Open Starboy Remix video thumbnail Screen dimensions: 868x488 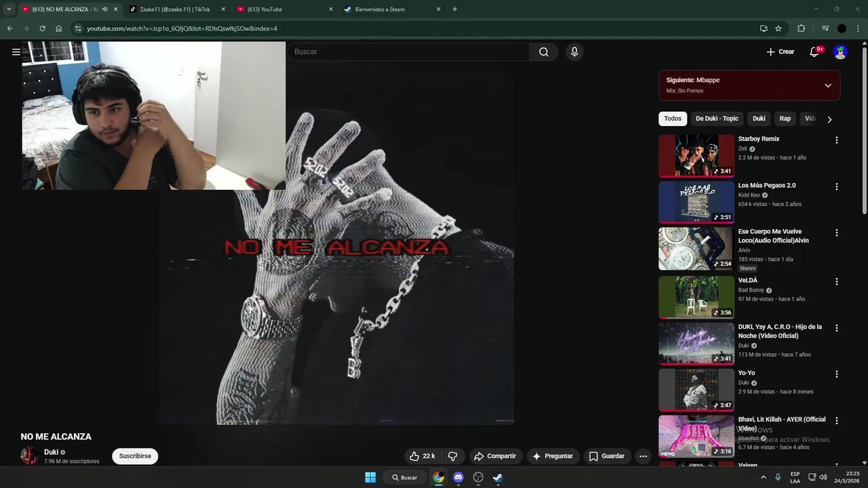tap(696, 156)
